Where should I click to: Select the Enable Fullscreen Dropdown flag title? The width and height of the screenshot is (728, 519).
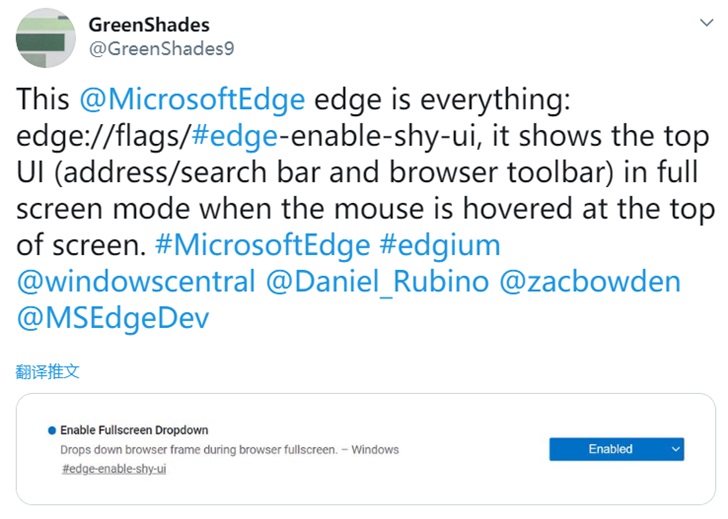133,430
